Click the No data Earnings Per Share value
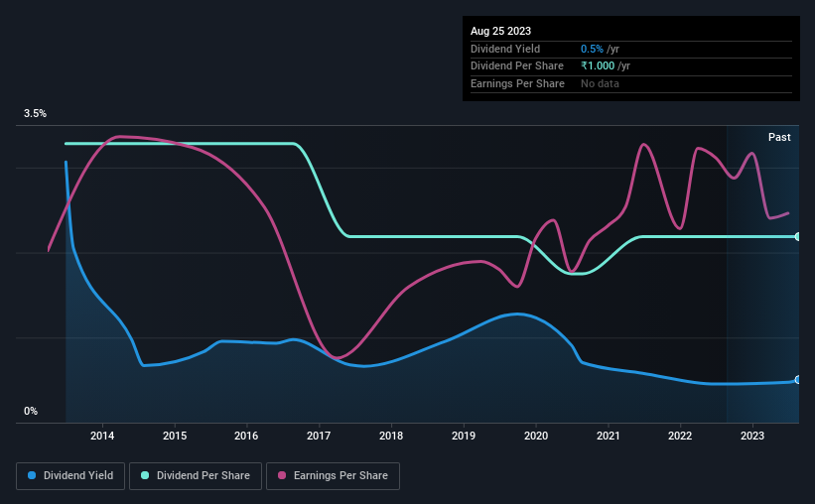Image resolution: width=815 pixels, height=504 pixels. point(600,83)
